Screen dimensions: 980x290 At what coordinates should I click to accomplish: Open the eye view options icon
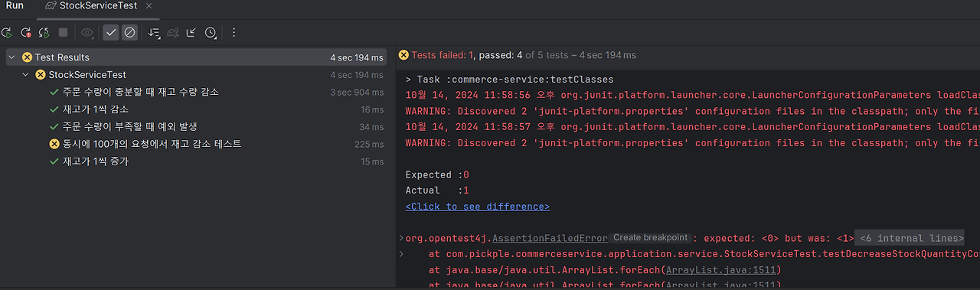87,33
